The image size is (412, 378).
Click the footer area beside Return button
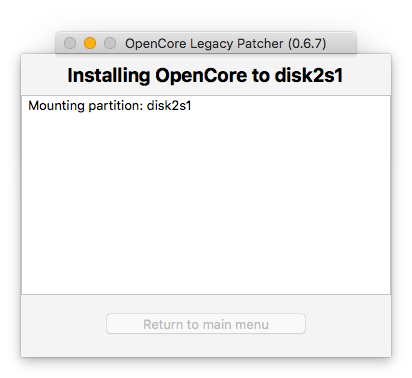[348, 325]
